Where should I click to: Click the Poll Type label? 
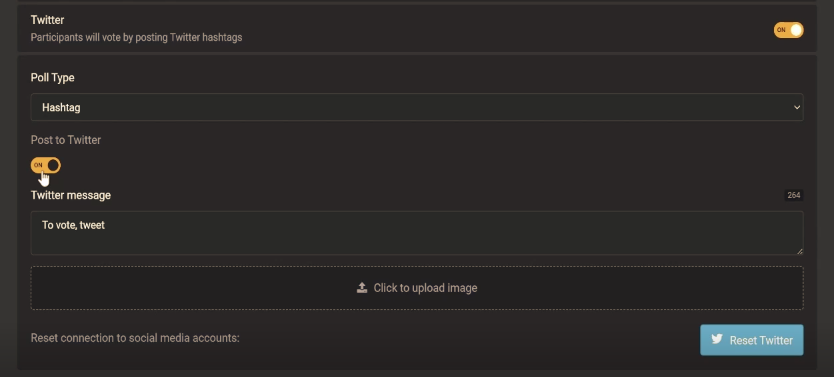pos(53,78)
